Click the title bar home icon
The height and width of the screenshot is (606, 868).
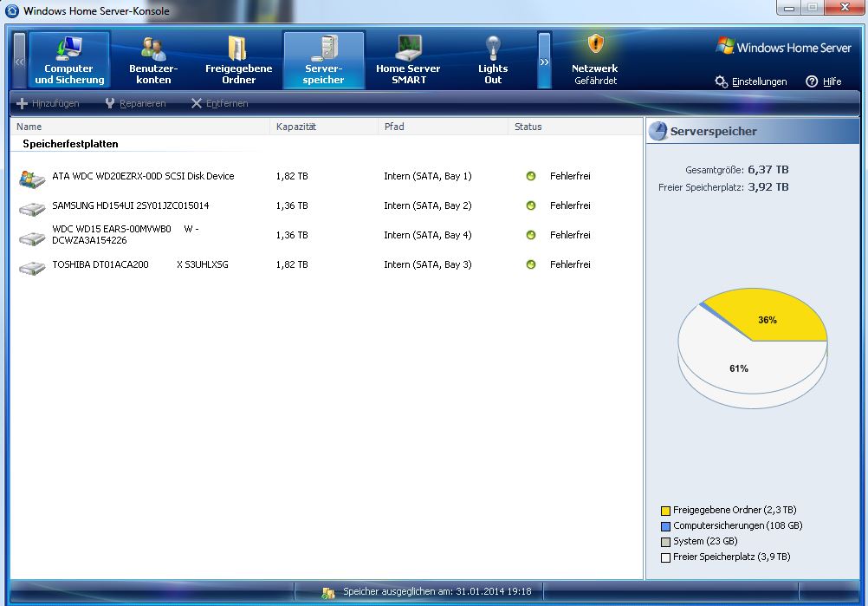point(11,10)
